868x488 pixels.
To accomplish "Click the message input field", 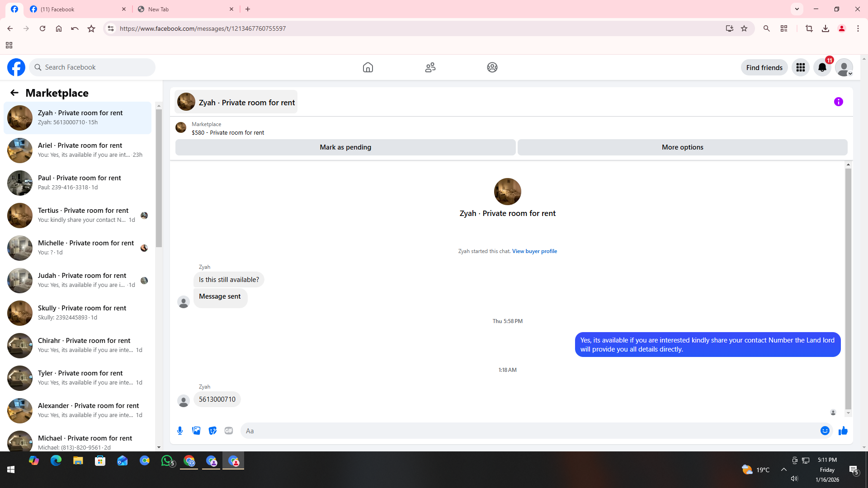I will click(x=529, y=431).
